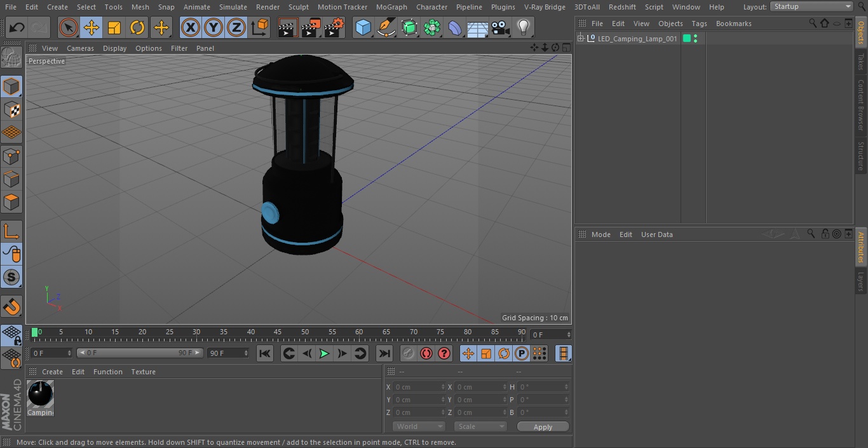Viewport: 868px width, 448px height.
Task: Add a Subdivision Surface generator
Action: coord(409,27)
